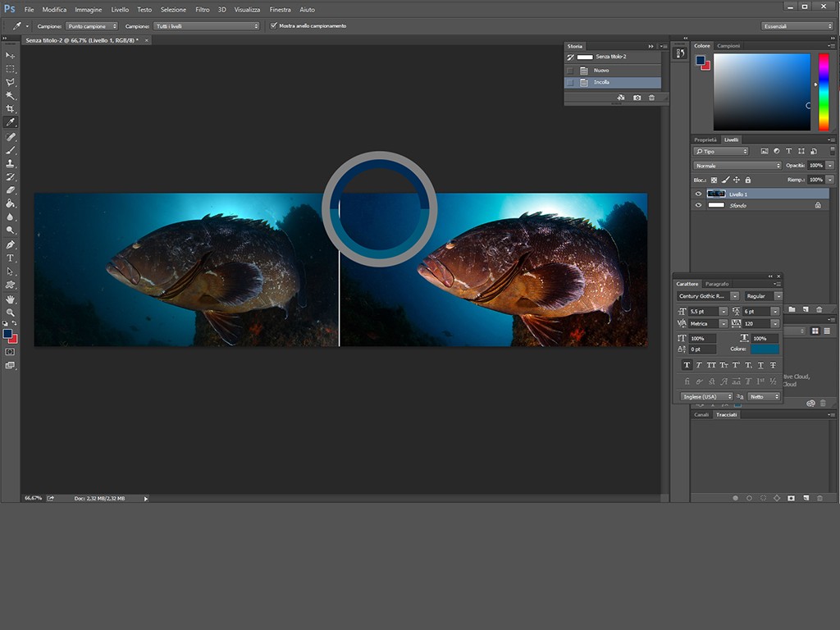
Task: Pick the Magic Wand tool
Action: pos(11,95)
